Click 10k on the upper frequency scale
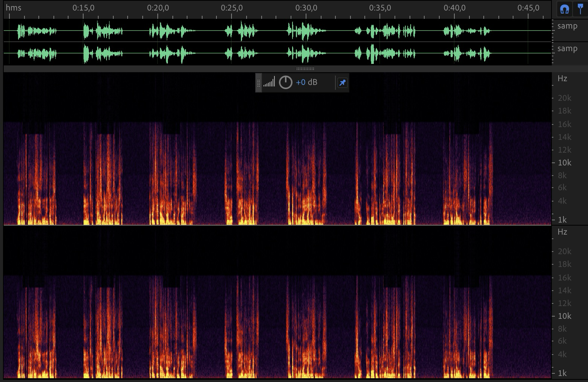588x382 pixels. click(x=564, y=163)
